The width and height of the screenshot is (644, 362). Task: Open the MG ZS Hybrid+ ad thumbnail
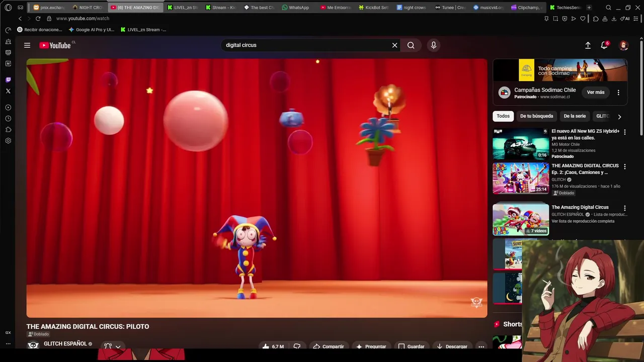click(521, 144)
